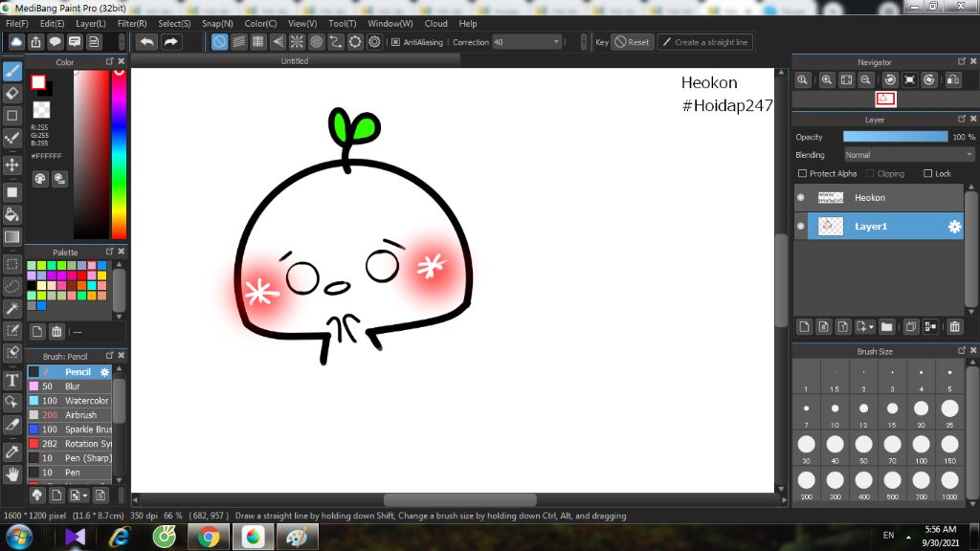Select the Airbrush brush
This screenshot has height=551, width=980.
pos(69,415)
